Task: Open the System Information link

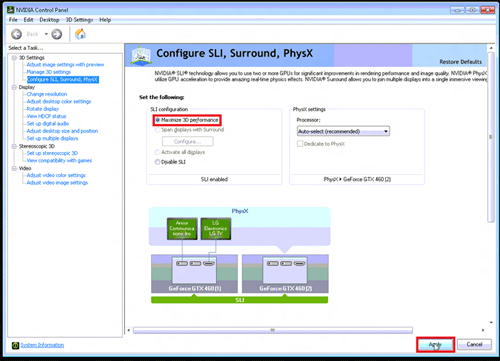Action: pos(42,345)
